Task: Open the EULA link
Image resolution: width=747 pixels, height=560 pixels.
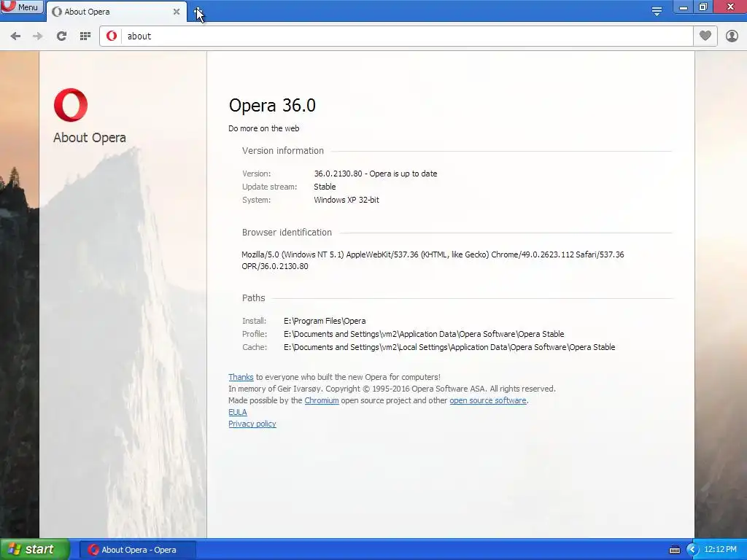Action: 238,413
